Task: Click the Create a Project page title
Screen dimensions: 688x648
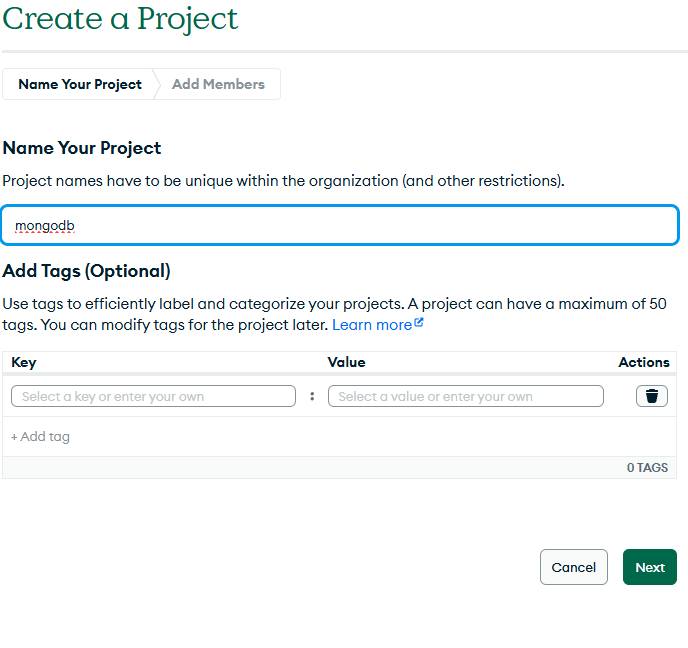Action: pos(120,18)
